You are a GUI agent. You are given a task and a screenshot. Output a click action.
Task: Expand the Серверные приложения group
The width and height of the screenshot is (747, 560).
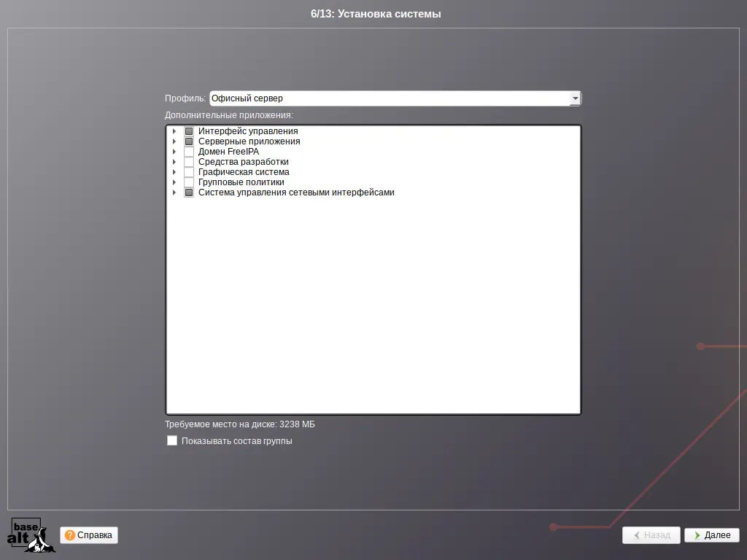[174, 141]
